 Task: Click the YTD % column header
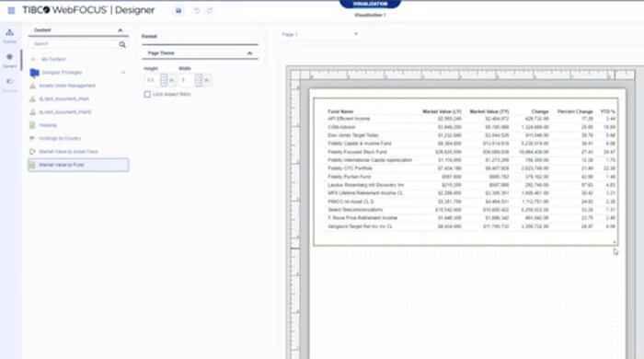point(608,111)
